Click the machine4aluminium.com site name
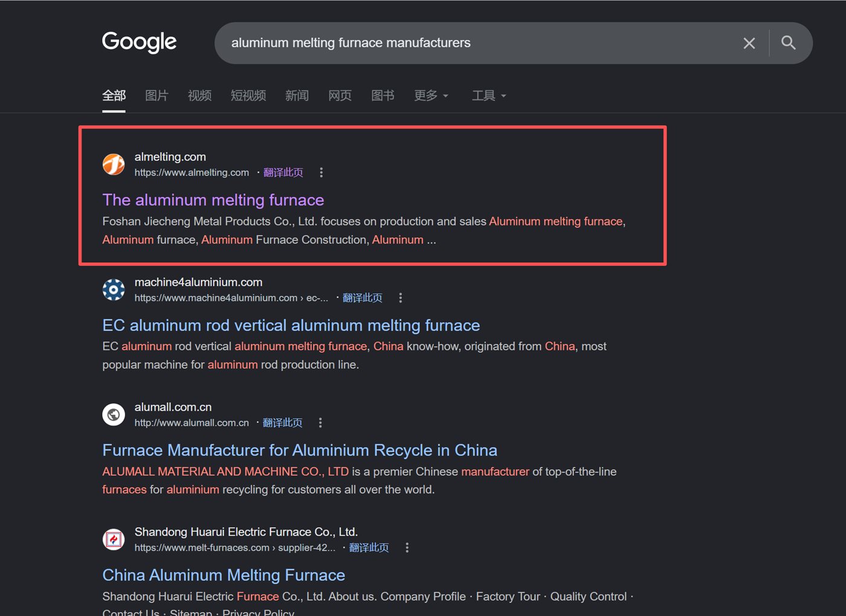This screenshot has height=616, width=846. (198, 282)
